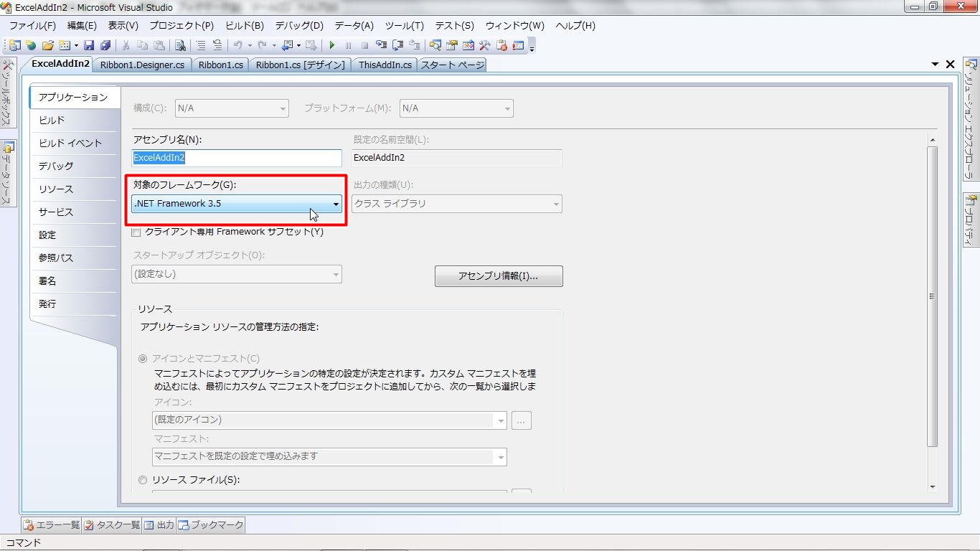Open the プラットフォーム (N/A) dropdown
980x551 pixels.
[x=456, y=108]
